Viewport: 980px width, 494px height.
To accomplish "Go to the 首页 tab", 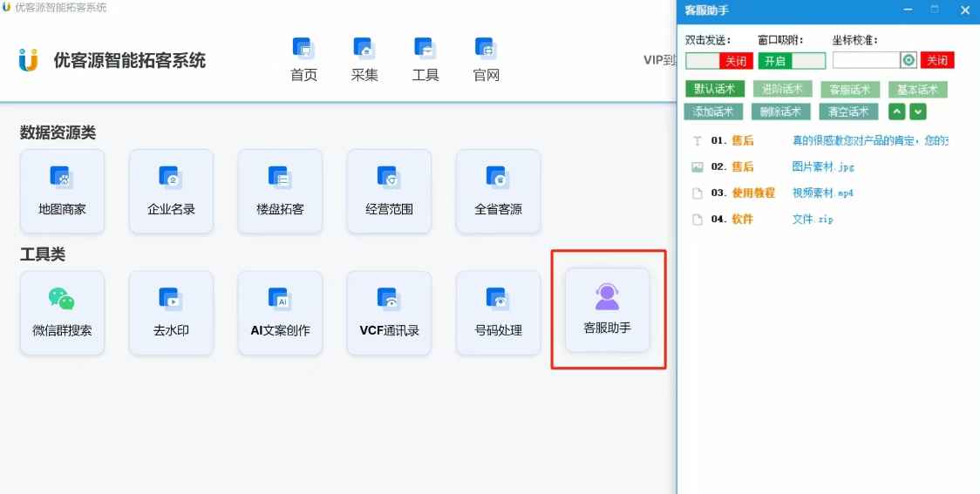I will [303, 59].
